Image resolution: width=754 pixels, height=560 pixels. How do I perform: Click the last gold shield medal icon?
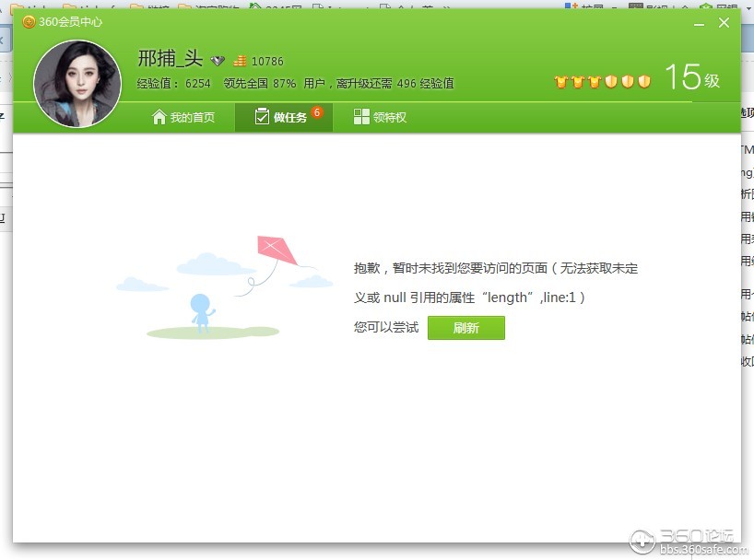(644, 82)
